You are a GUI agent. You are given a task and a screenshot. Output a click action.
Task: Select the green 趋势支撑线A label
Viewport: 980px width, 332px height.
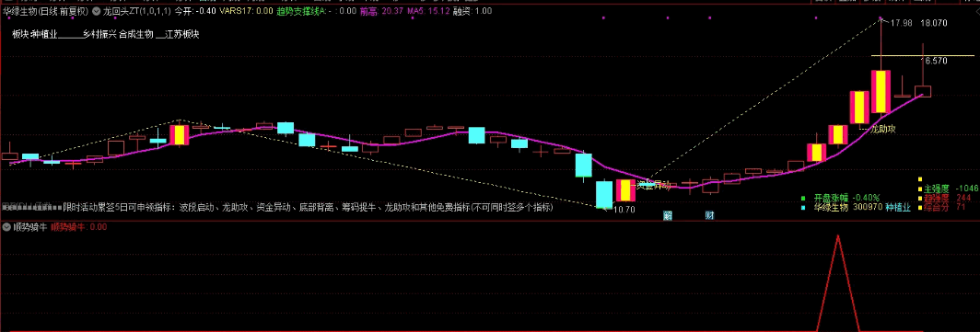(301, 11)
